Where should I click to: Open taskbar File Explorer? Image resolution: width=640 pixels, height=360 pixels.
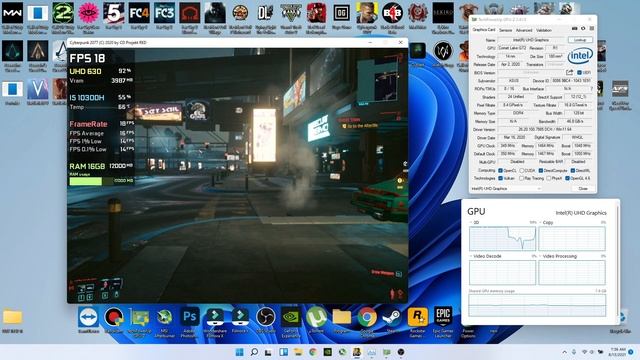[x=298, y=352]
